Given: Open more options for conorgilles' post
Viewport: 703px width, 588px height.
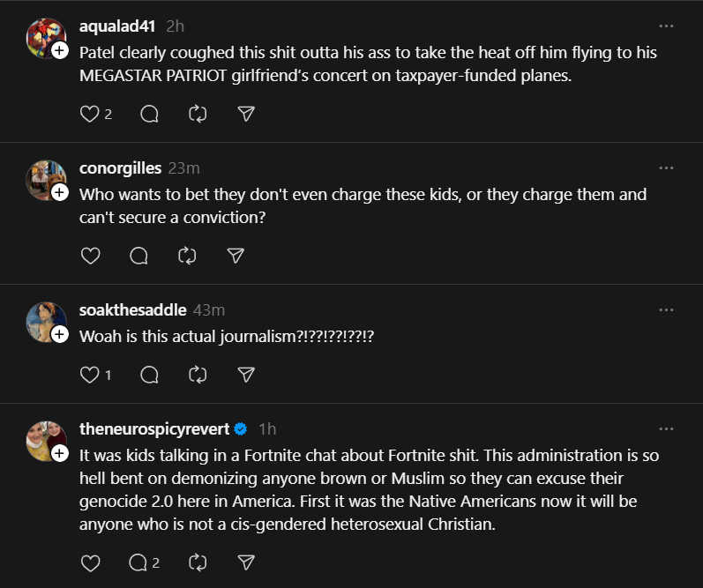Looking at the screenshot, I should (666, 168).
